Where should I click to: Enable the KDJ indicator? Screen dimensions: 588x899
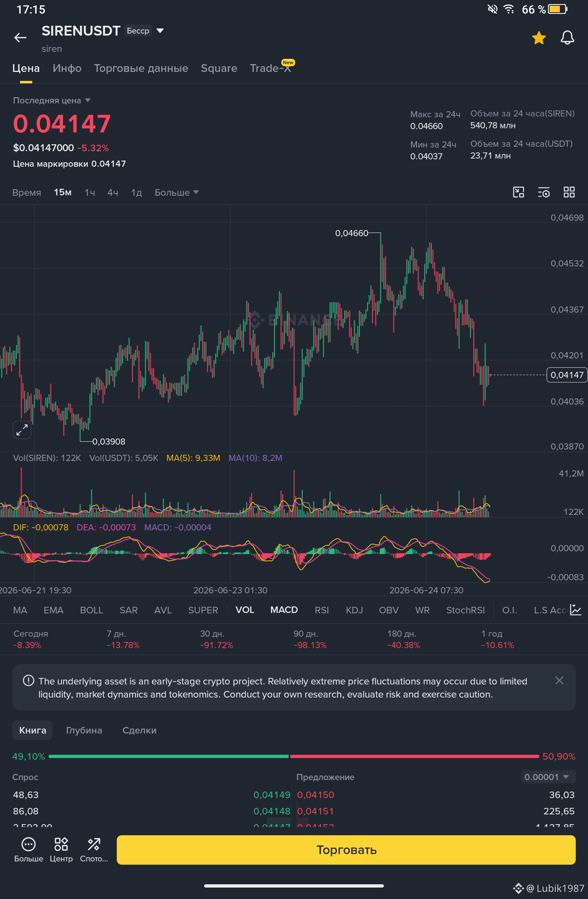[x=354, y=610]
